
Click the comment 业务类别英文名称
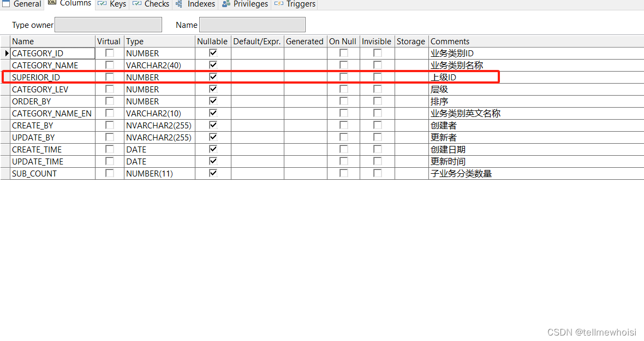(466, 114)
